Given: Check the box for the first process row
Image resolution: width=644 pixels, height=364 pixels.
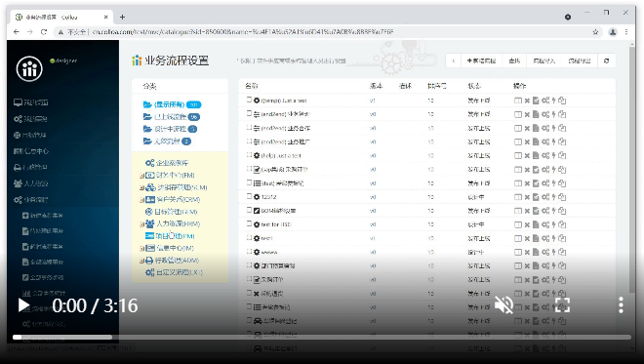Looking at the screenshot, I should 249,100.
